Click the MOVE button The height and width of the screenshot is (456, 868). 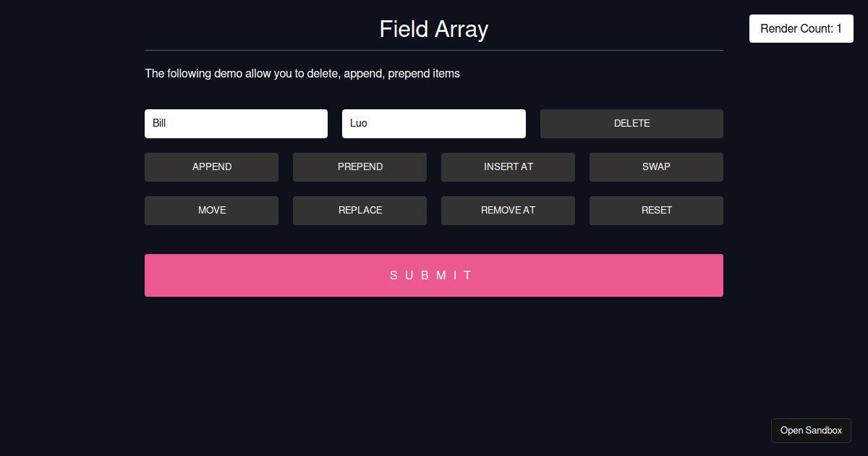(x=211, y=211)
